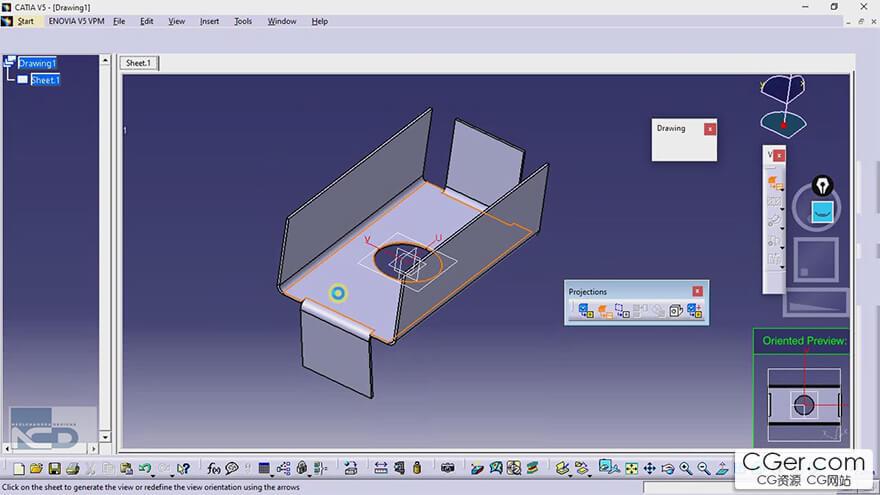Open the Insert menu
The height and width of the screenshot is (495, 880).
(x=209, y=21)
